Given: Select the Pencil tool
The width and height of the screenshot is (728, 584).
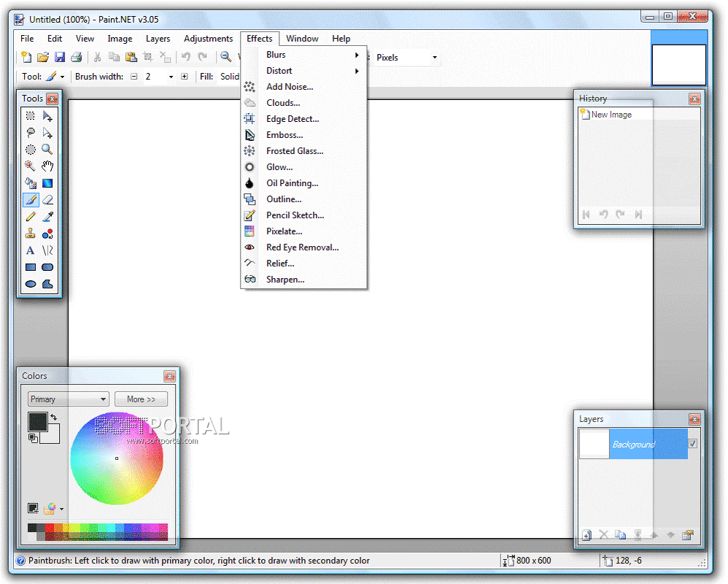Looking at the screenshot, I should tap(31, 217).
